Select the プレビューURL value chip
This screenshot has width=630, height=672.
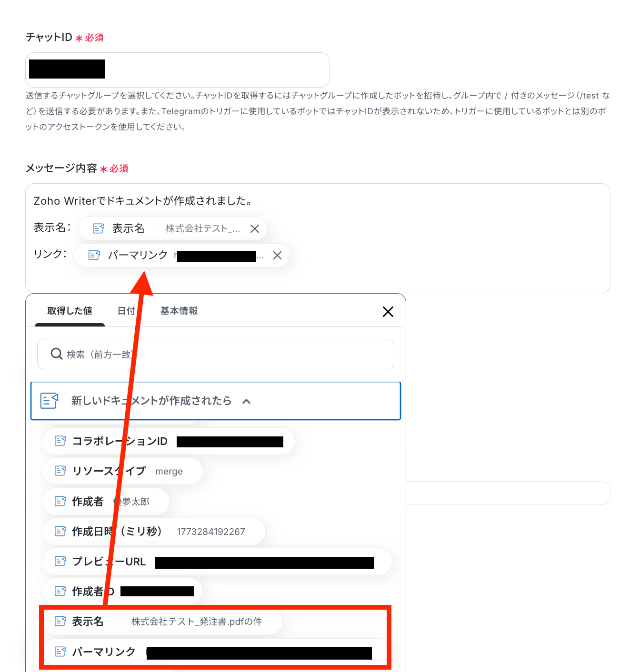pos(217,562)
